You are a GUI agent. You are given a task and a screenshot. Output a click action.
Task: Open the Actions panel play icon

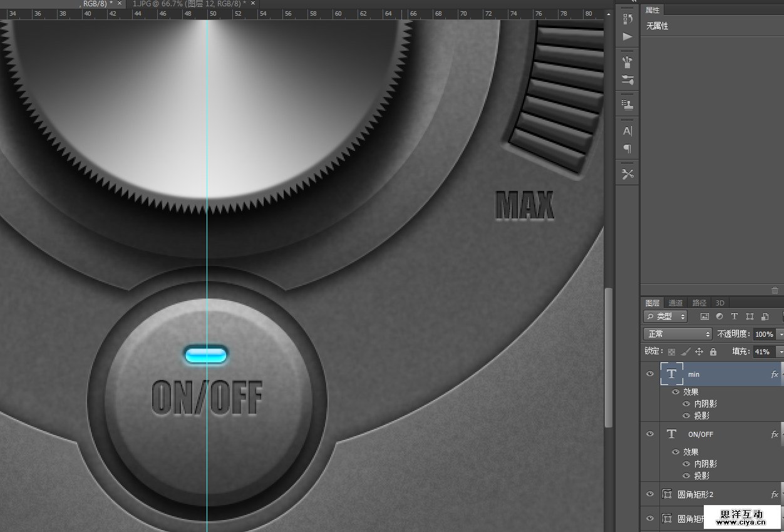[627, 37]
